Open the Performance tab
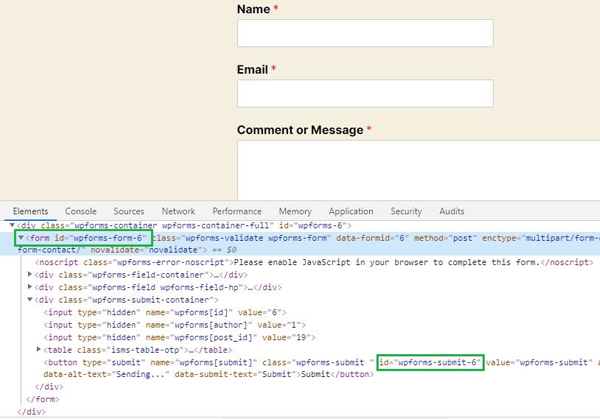 (237, 211)
